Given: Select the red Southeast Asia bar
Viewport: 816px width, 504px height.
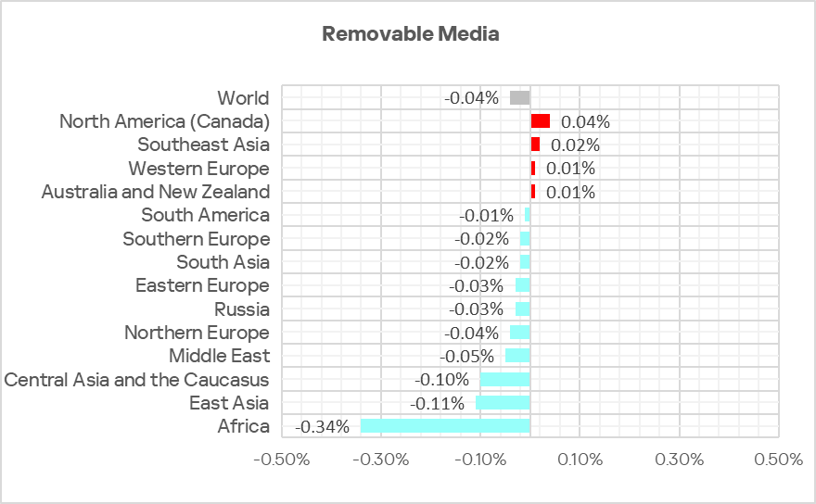Looking at the screenshot, I should (535, 145).
